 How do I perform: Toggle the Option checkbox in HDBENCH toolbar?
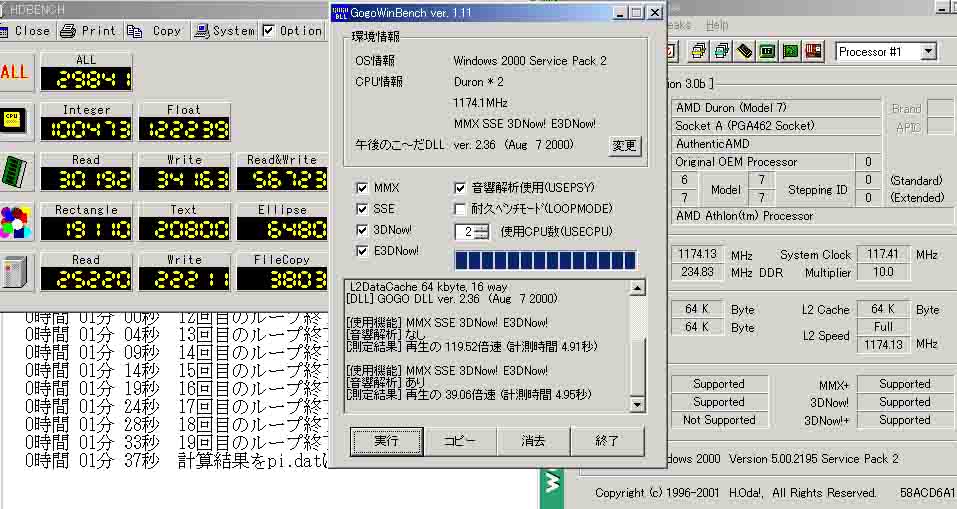click(268, 31)
